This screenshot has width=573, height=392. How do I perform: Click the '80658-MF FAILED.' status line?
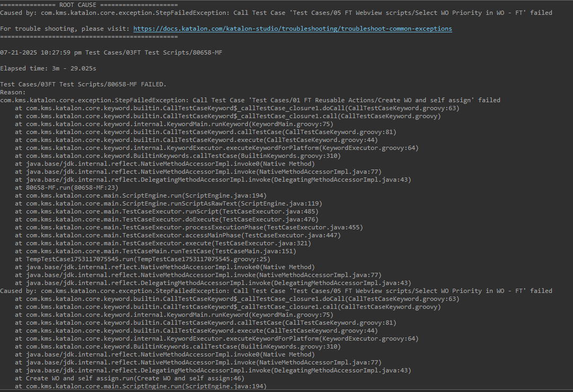click(x=83, y=84)
